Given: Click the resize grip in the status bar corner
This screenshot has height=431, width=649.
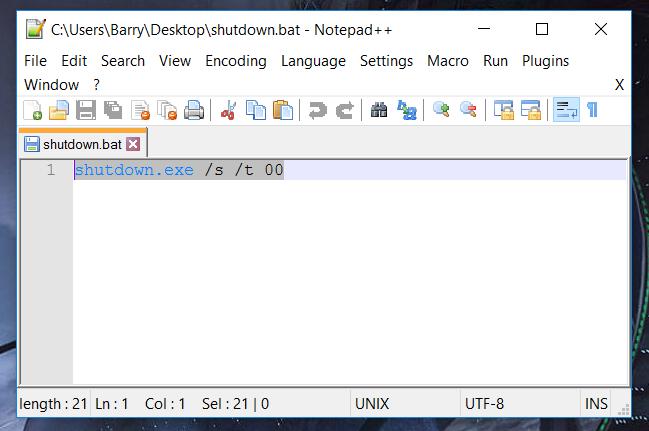Looking at the screenshot, I should coord(624,409).
